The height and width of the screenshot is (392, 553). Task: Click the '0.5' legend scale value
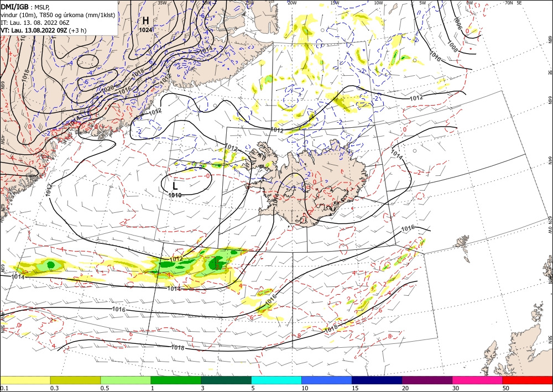point(104,388)
